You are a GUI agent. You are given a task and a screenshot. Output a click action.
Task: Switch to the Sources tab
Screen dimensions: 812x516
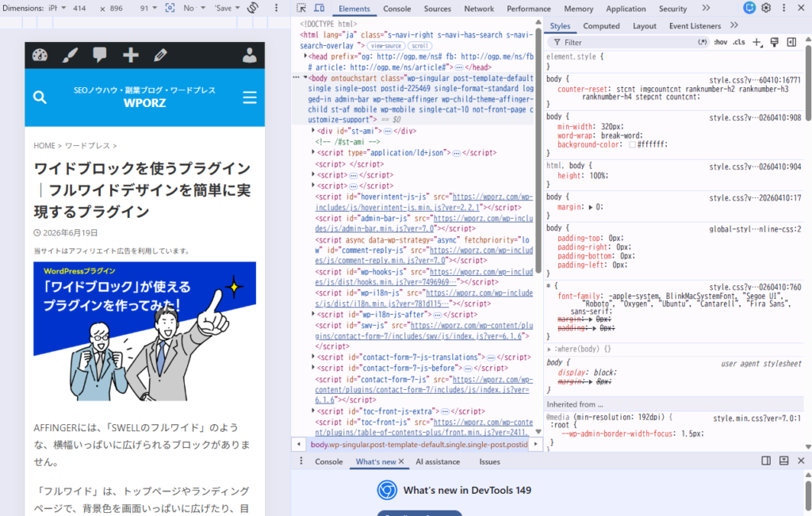coord(437,9)
